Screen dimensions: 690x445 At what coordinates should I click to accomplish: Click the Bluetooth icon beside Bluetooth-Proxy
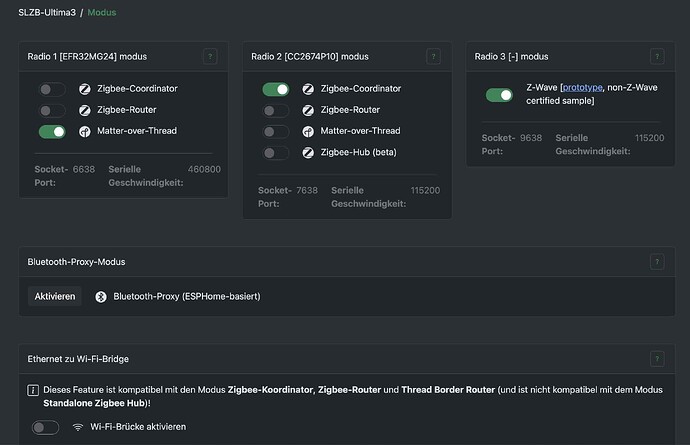(x=100, y=297)
